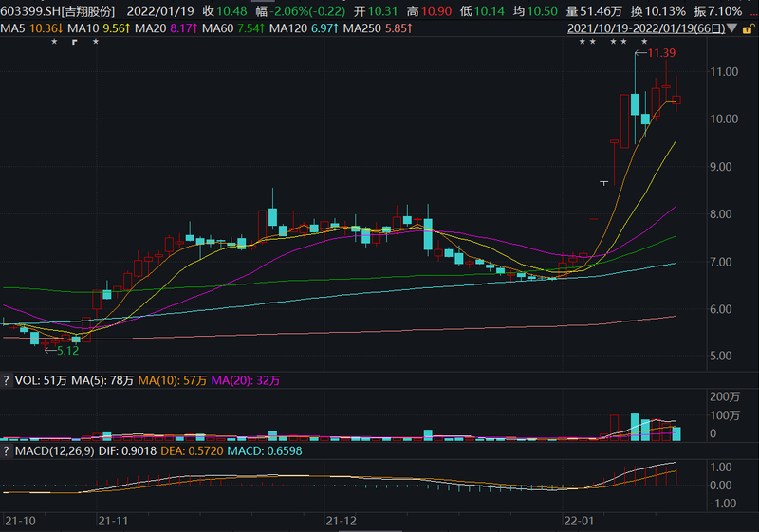Click the last star marker above 11.39 peak
Viewport: 759px width, 532px height.
pos(644,42)
